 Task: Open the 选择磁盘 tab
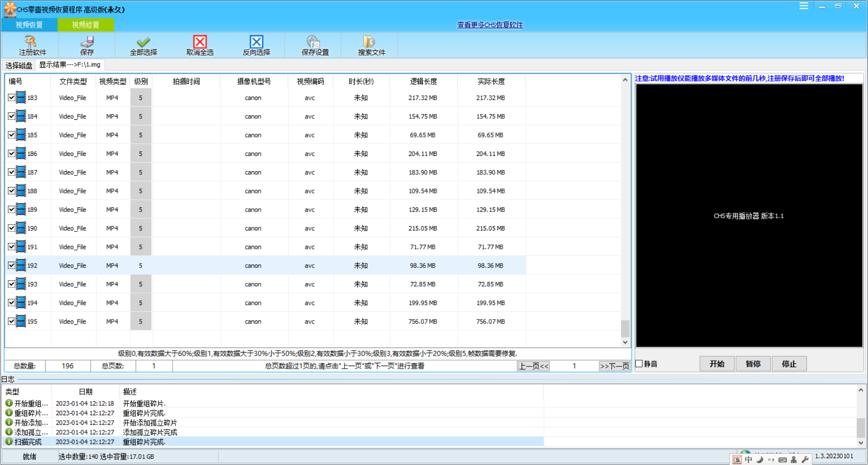[19, 66]
